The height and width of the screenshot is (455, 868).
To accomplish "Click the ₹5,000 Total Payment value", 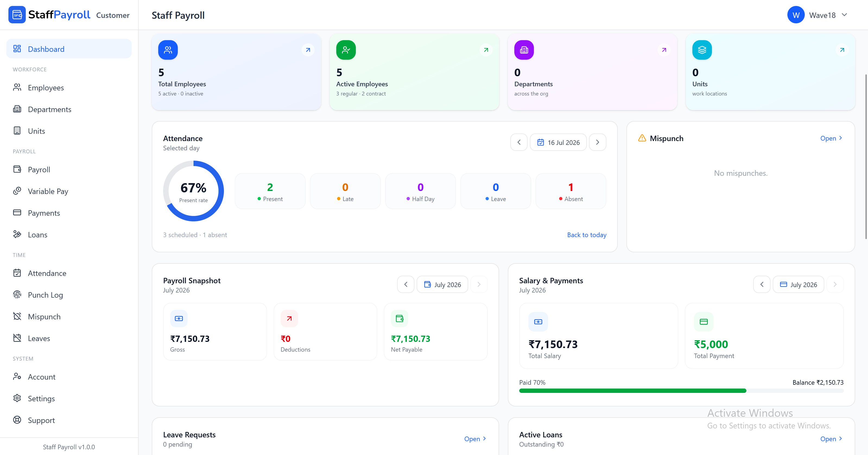I will pyautogui.click(x=711, y=344).
